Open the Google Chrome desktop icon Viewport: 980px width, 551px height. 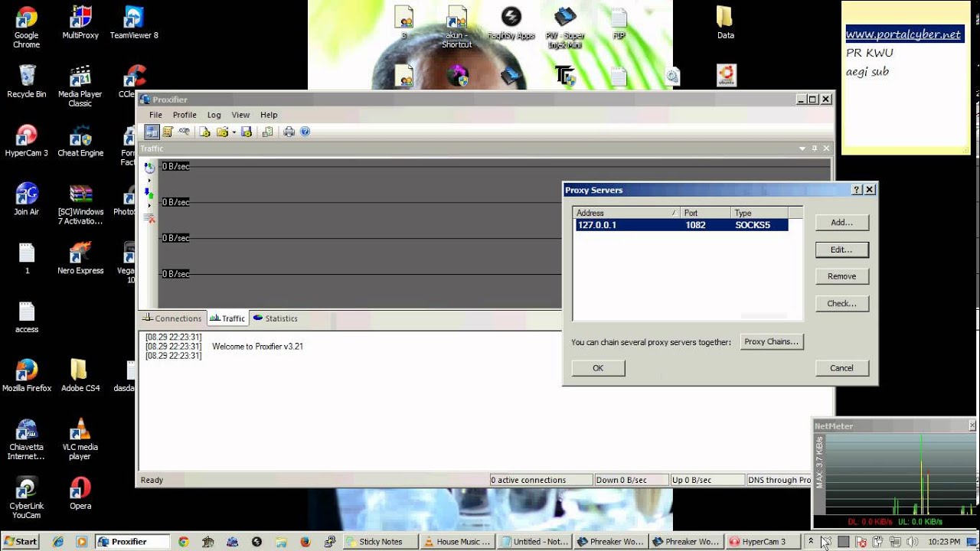pyautogui.click(x=26, y=28)
